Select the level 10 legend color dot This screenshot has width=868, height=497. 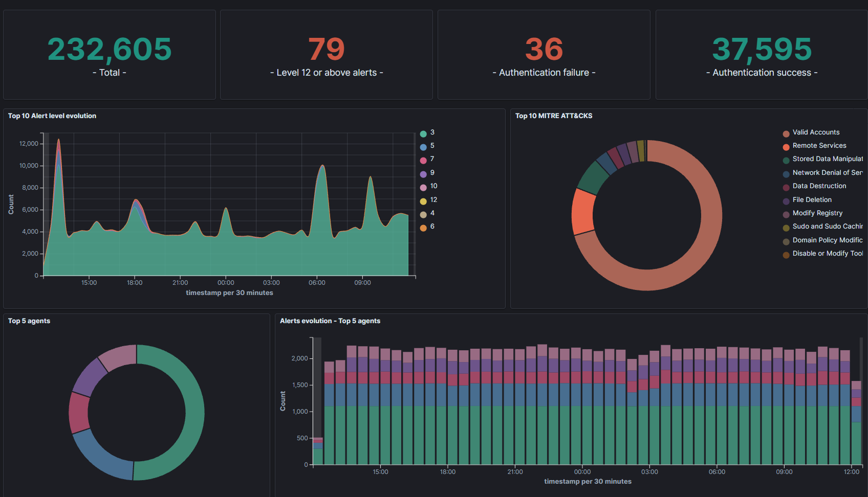pos(423,188)
